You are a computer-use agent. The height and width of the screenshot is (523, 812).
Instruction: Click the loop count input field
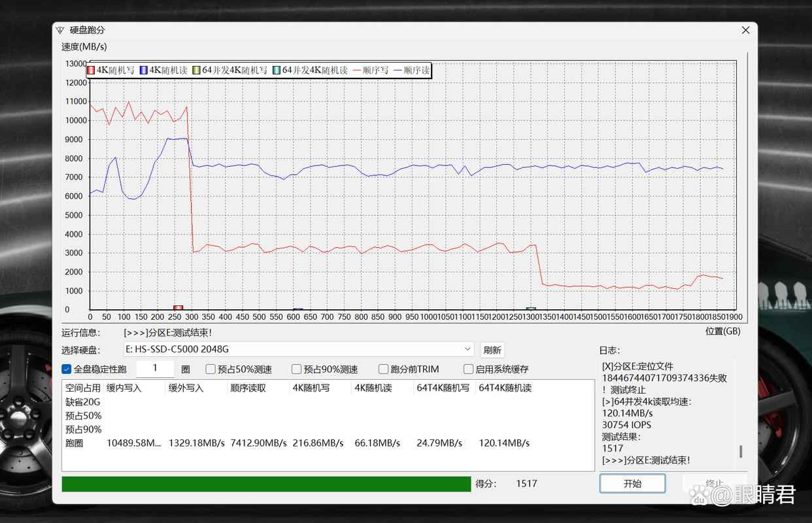pos(155,369)
